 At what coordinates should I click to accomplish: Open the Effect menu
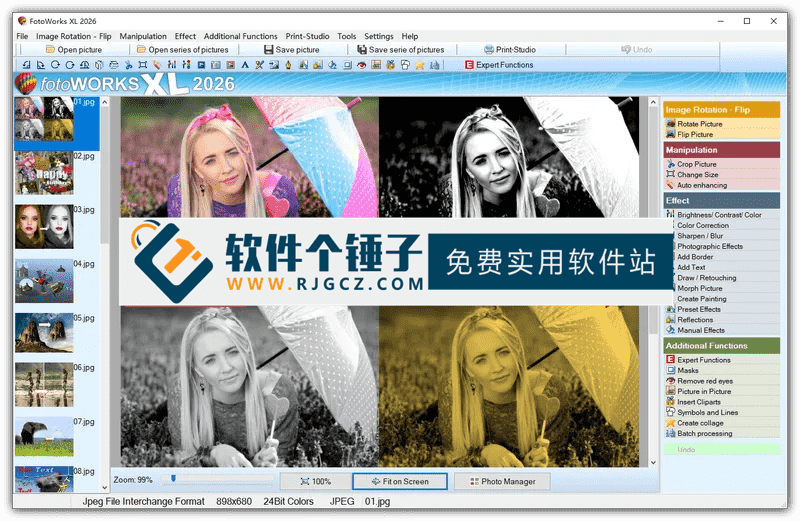[x=185, y=36]
